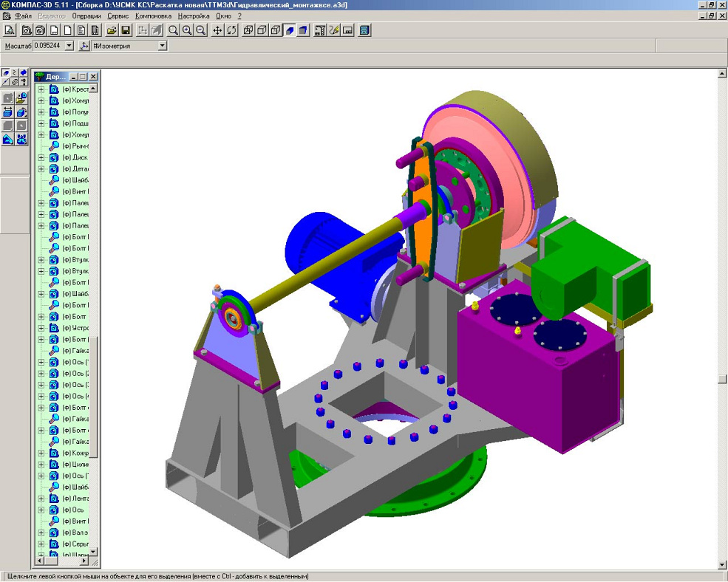Click the model tree vertical scrollbar thumb
Viewport: 728px width, 582px height.
tap(94, 395)
